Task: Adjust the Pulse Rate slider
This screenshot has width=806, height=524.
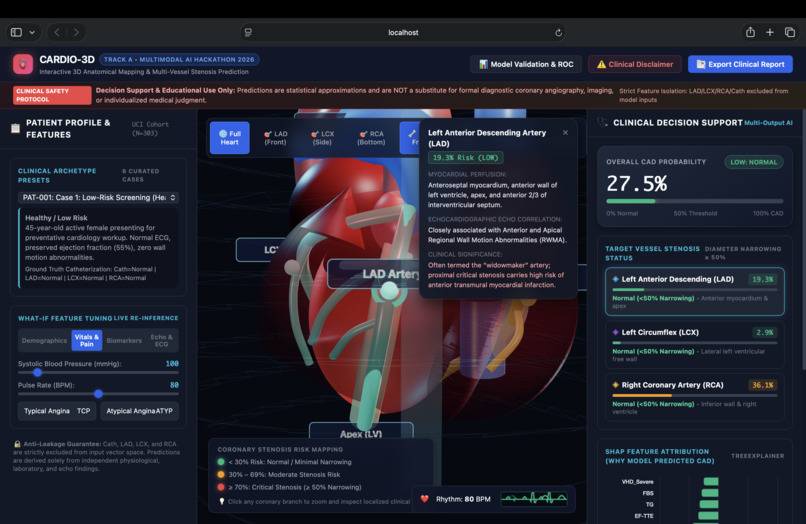Action: tap(98, 394)
